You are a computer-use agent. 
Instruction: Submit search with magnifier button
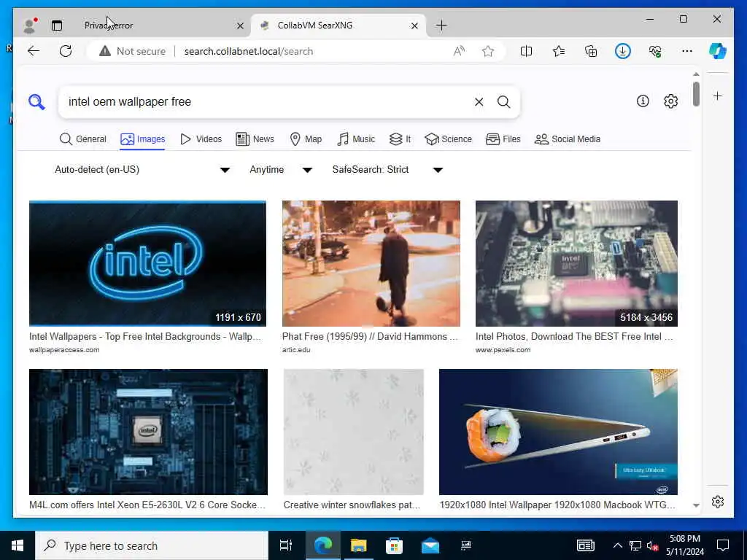503,102
